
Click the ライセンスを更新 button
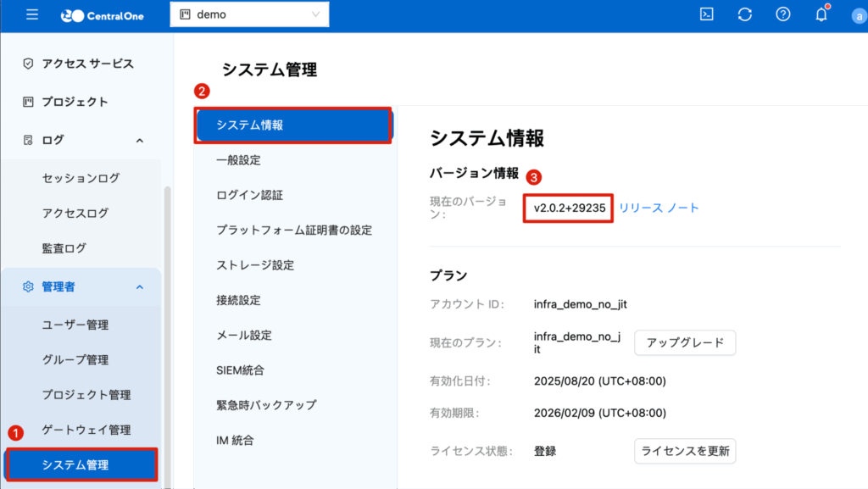click(x=685, y=451)
